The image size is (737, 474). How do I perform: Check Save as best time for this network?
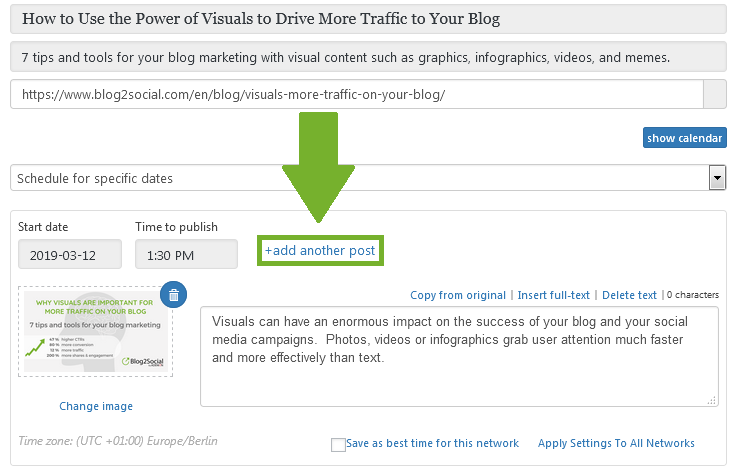pyautogui.click(x=338, y=444)
